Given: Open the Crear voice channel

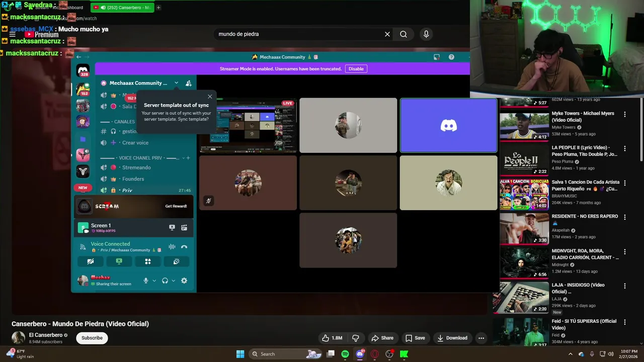Looking at the screenshot, I should tap(136, 143).
